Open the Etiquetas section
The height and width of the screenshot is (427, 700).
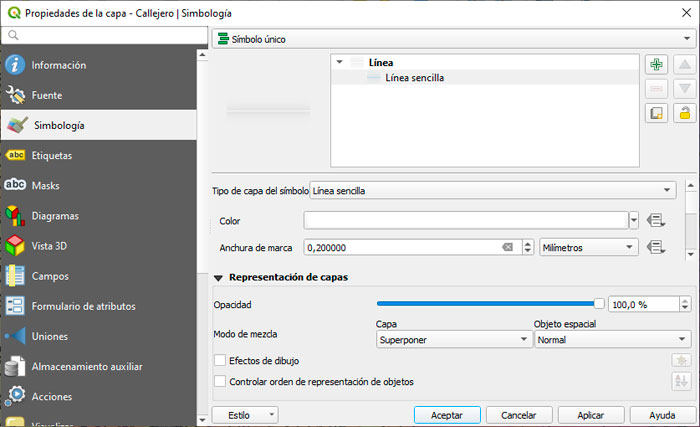(x=98, y=155)
